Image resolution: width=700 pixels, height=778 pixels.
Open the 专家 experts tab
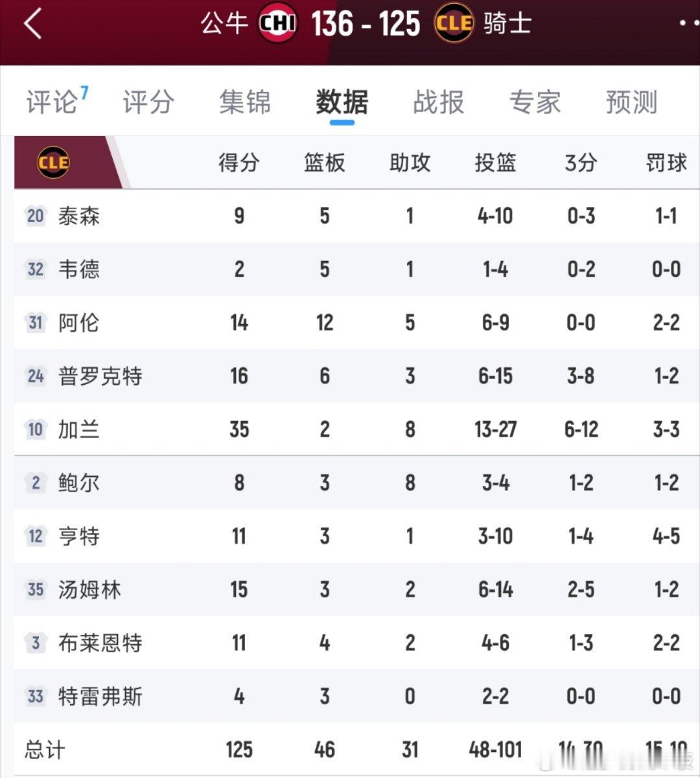(x=535, y=102)
